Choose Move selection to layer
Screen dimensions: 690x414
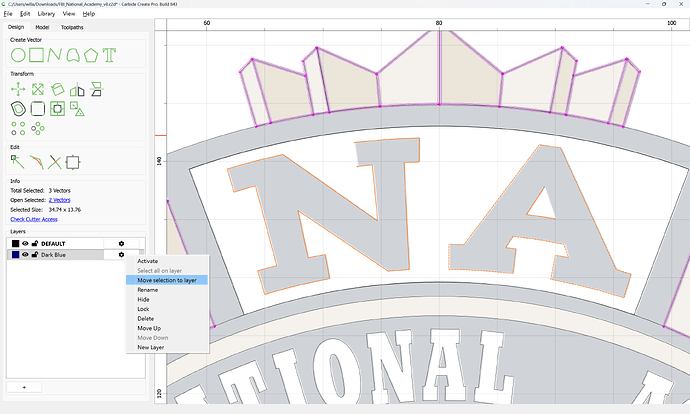pyautogui.click(x=167, y=280)
